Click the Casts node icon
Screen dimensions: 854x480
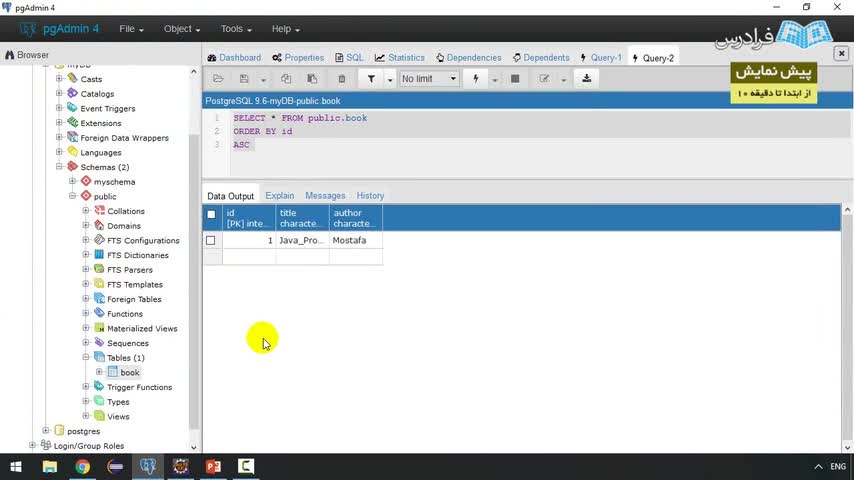(x=72, y=78)
